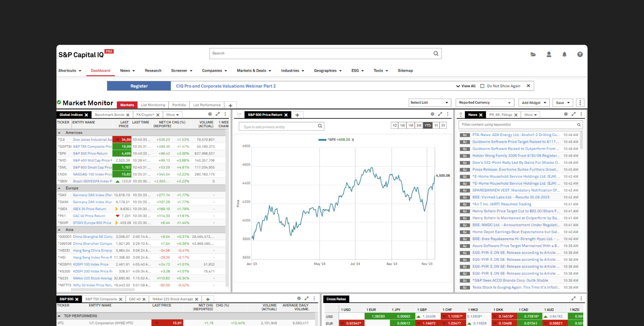Open Dow Jones Industrial Average link
This screenshot has height=326, width=644.
click(93, 140)
